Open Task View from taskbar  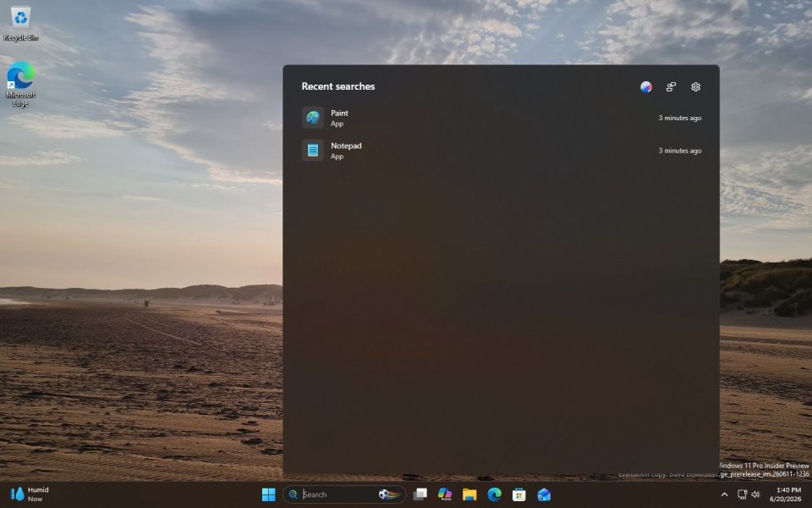pos(420,494)
